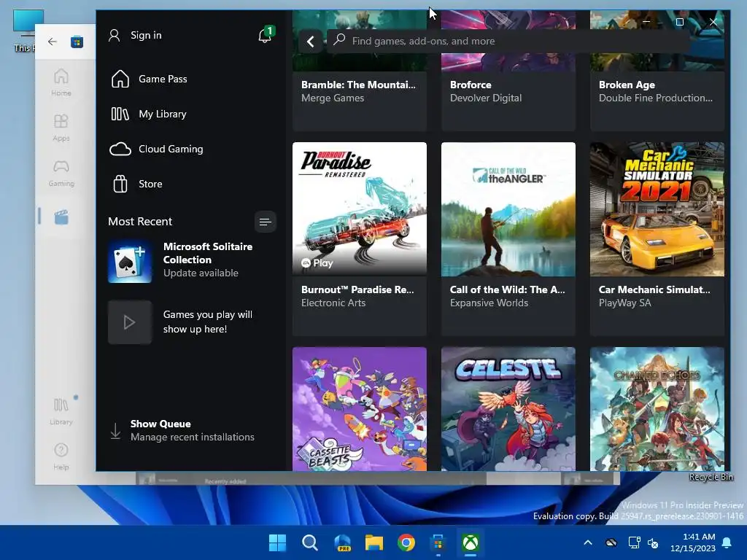Click Xbox app taskbar icon
Screen dimensions: 747x560
(x=471, y=542)
